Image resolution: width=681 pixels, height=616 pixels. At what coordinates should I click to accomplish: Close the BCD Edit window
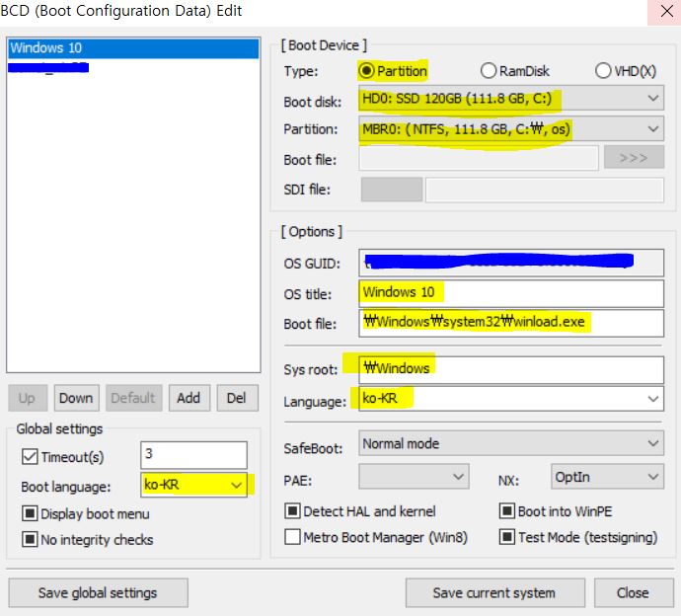[666, 12]
